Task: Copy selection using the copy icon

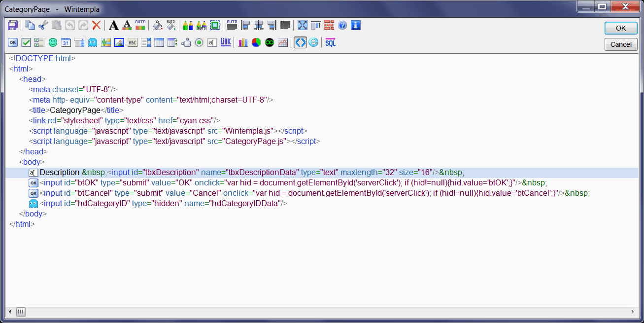Action: tap(30, 25)
